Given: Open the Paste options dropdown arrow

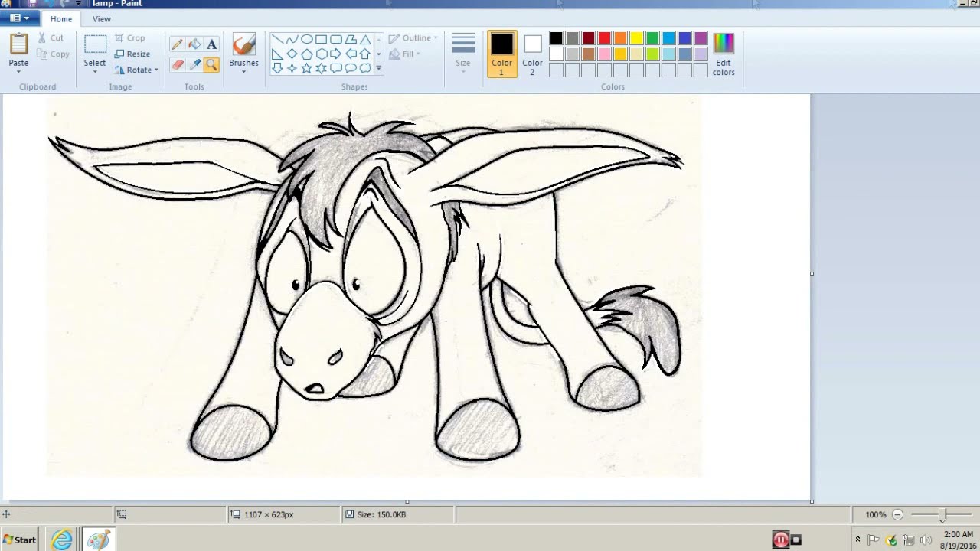Looking at the screenshot, I should coord(18,71).
